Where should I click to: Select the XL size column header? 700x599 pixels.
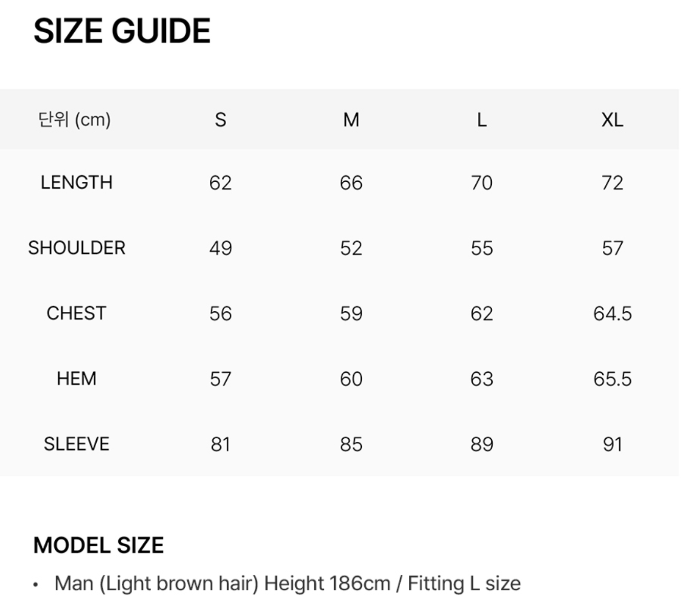point(612,120)
